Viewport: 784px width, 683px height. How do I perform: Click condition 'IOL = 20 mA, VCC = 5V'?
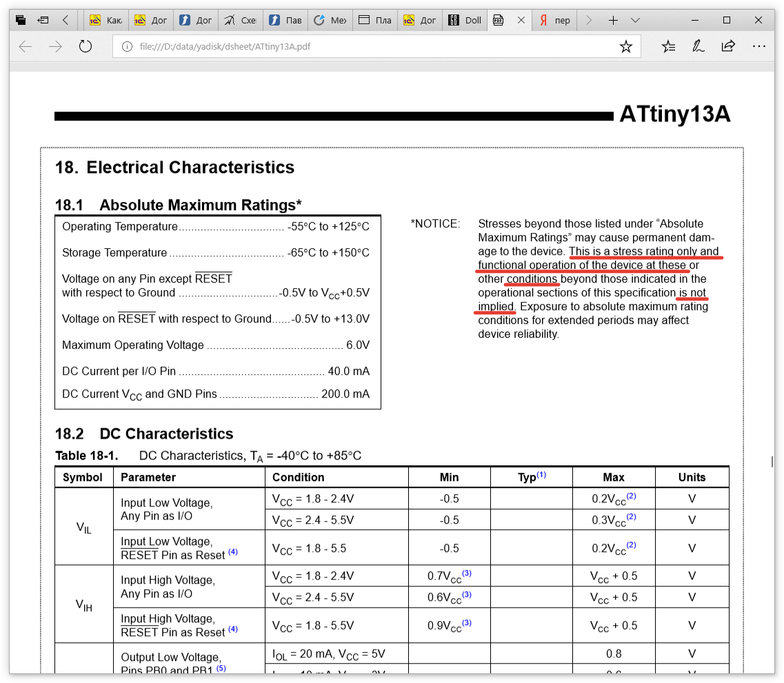[x=328, y=654]
